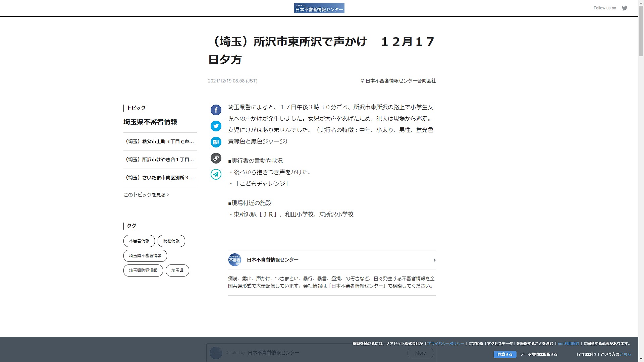Select the 防犯情報 tag
Screen dimensions: 644x362
[x=171, y=241]
